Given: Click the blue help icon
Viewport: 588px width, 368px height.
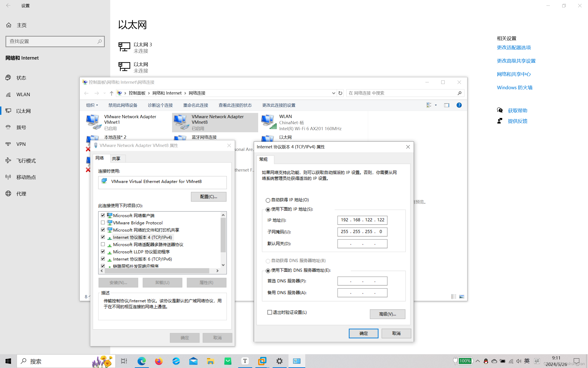Looking at the screenshot, I should click(459, 105).
